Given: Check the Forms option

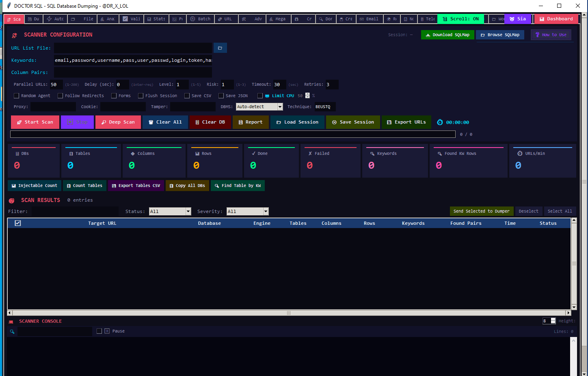Looking at the screenshot, I should pyautogui.click(x=114, y=96).
